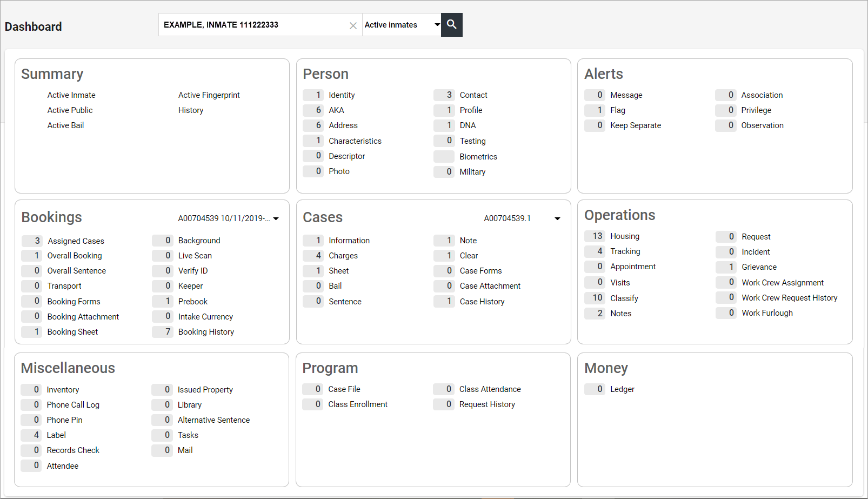Open the Program Case File
This screenshot has height=499, width=868.
click(344, 389)
